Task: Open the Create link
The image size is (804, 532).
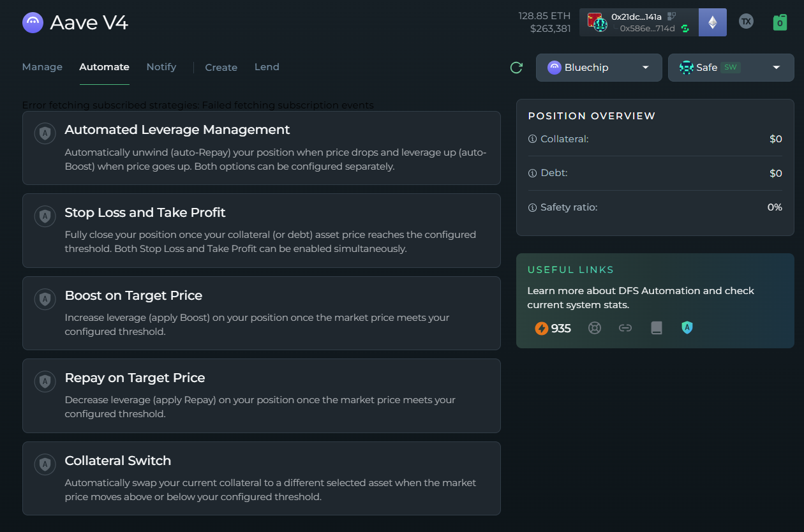Action: click(x=221, y=68)
